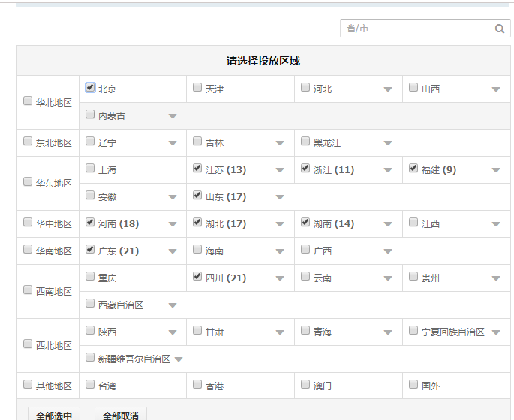Expand the 西藏自治区 dropdown arrow
This screenshot has height=420, width=514.
pyautogui.click(x=173, y=305)
